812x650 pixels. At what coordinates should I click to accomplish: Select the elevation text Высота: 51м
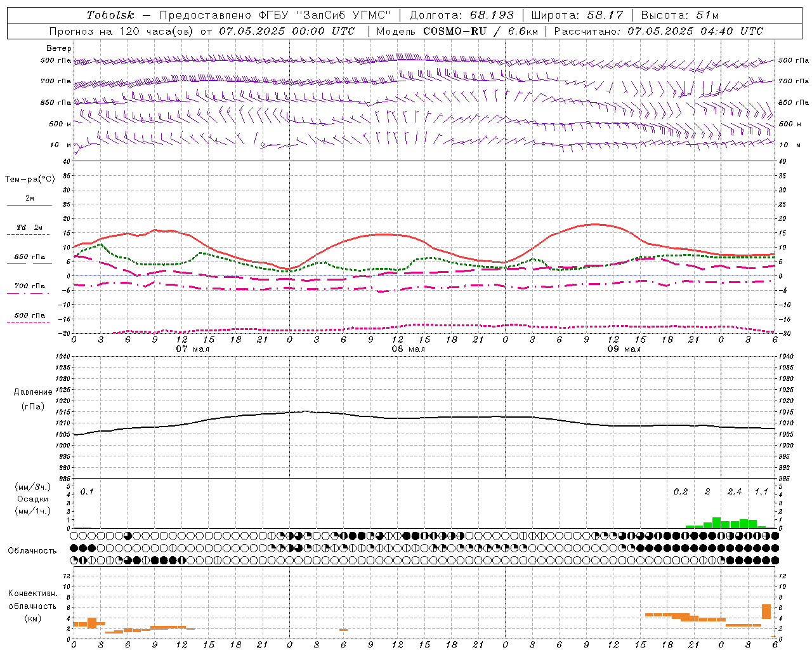tap(680, 15)
